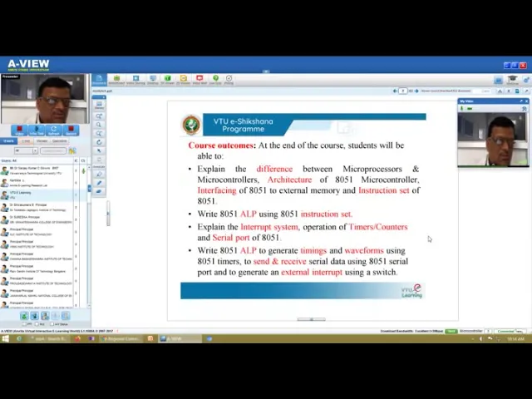Open My Video settings icon

[x=525, y=109]
